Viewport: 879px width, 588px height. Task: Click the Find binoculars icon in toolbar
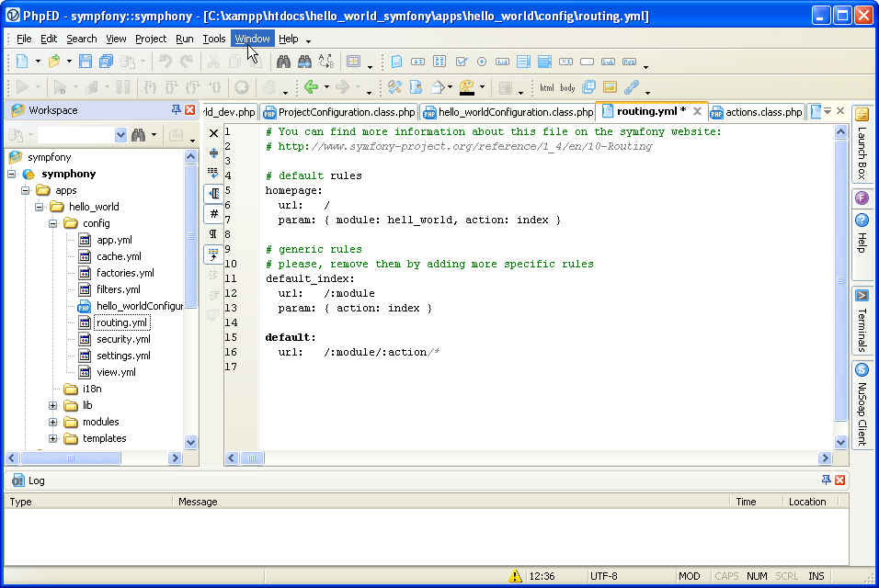click(x=283, y=62)
